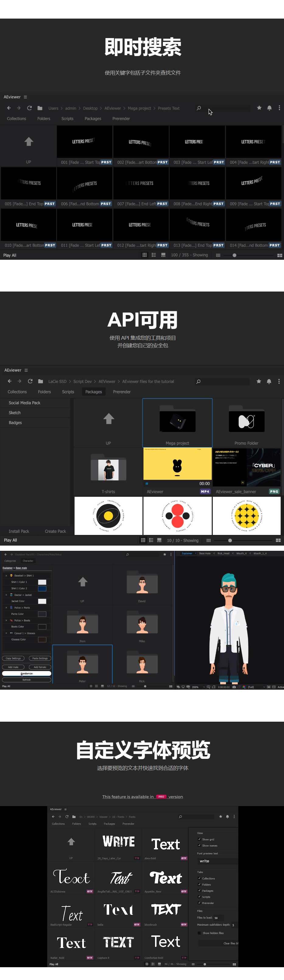Toggle the Show names checkbox
Image resolution: width=284 pixels, height=980 pixels.
tap(199, 845)
